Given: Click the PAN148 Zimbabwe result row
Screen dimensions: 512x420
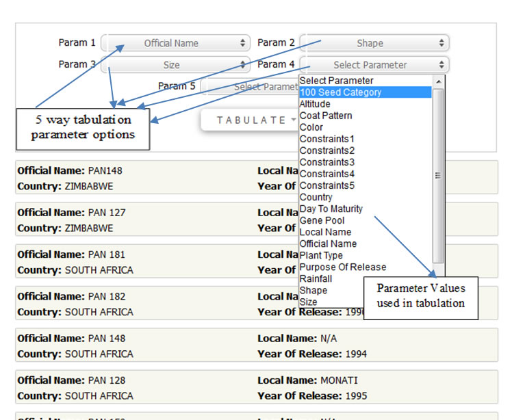Looking at the screenshot, I should pos(137,178).
